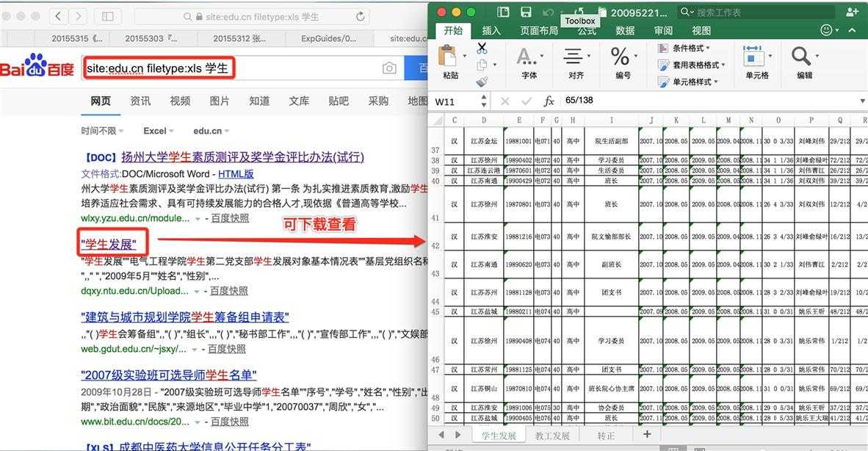Open Format as Table (套用表格格式) dropdown

point(692,65)
